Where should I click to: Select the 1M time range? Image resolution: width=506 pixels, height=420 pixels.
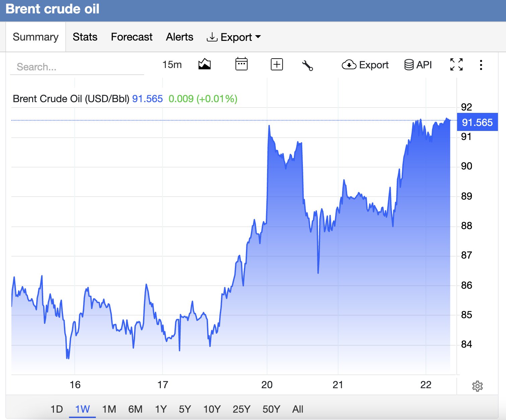click(109, 409)
